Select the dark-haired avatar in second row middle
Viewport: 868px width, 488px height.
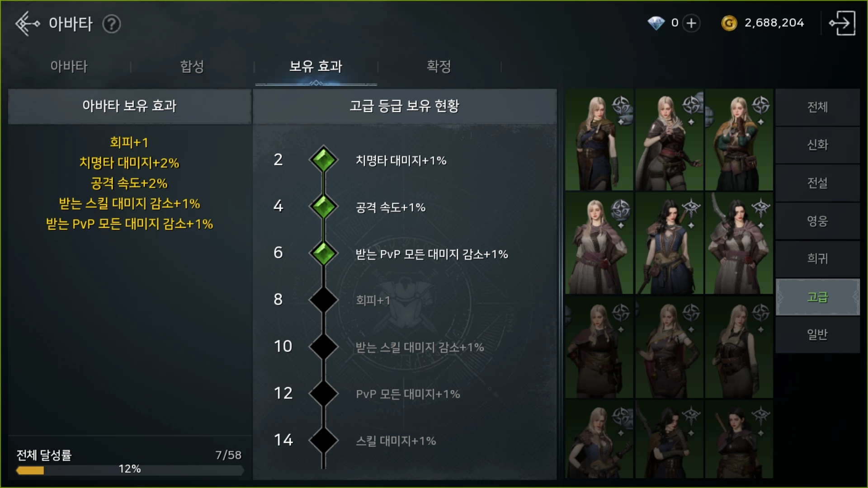(669, 244)
